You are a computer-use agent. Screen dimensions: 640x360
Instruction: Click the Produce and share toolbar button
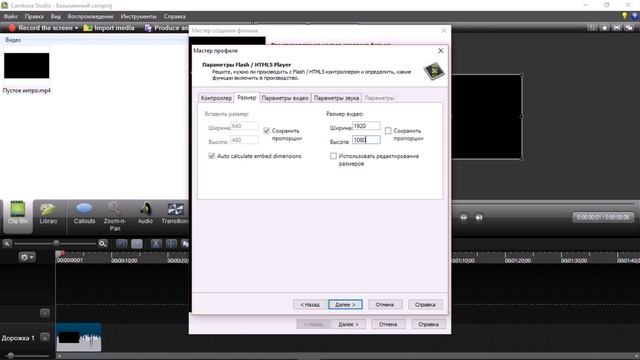166,28
